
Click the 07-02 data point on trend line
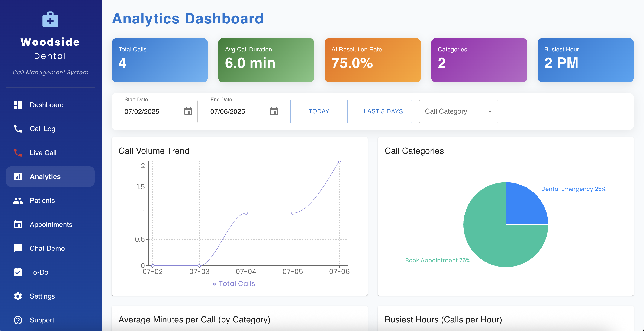pyautogui.click(x=153, y=266)
